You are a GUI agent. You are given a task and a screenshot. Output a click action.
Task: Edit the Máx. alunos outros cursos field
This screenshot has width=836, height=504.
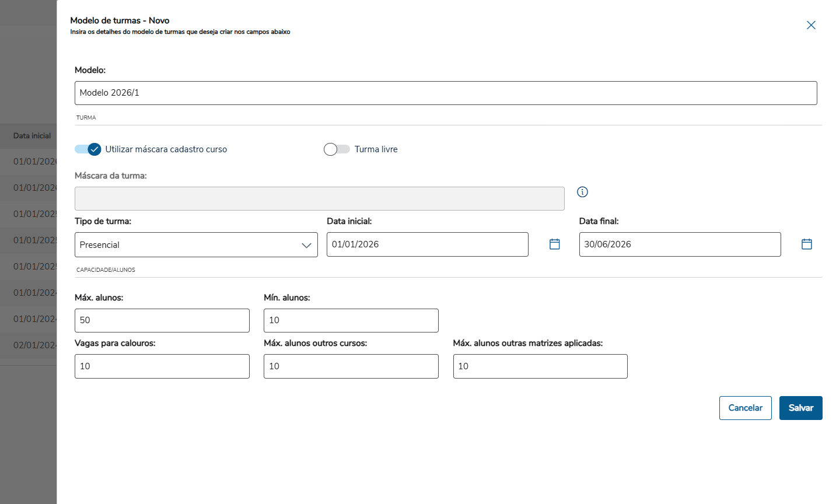(x=351, y=366)
